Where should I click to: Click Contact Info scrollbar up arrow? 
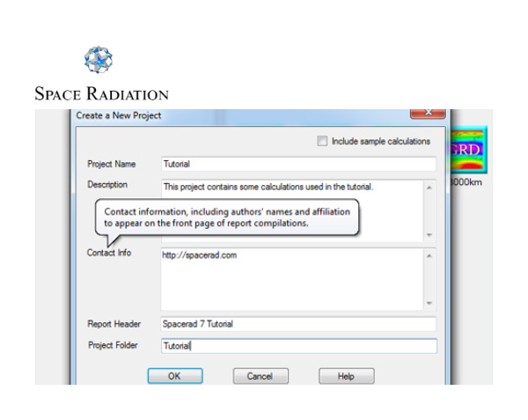(x=429, y=256)
